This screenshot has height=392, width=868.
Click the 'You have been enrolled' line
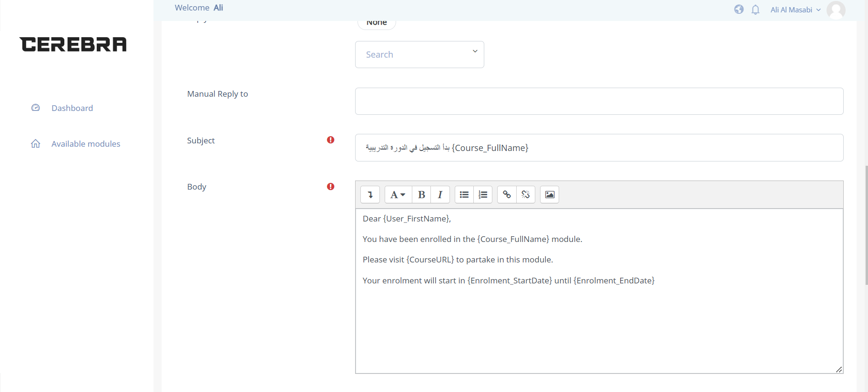pyautogui.click(x=472, y=239)
